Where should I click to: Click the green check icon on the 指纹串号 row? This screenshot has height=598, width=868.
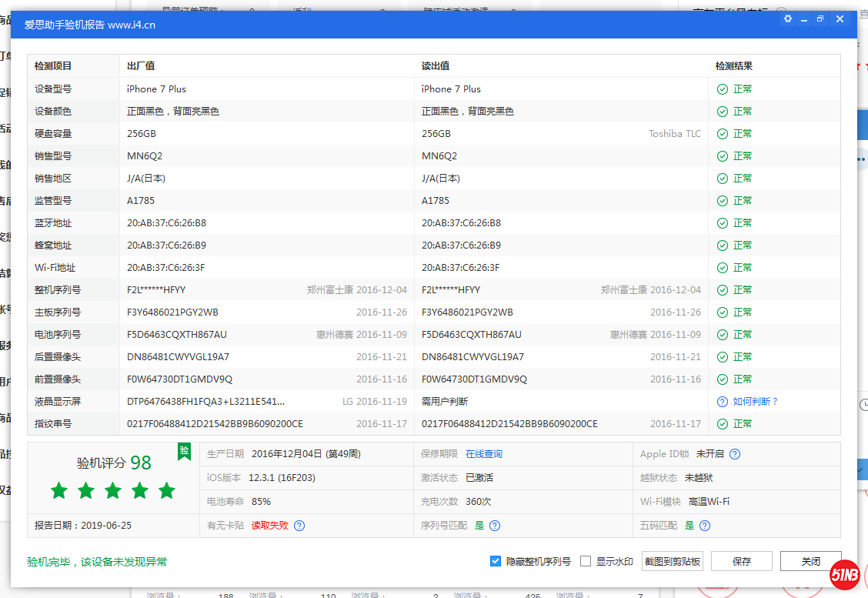tap(722, 423)
